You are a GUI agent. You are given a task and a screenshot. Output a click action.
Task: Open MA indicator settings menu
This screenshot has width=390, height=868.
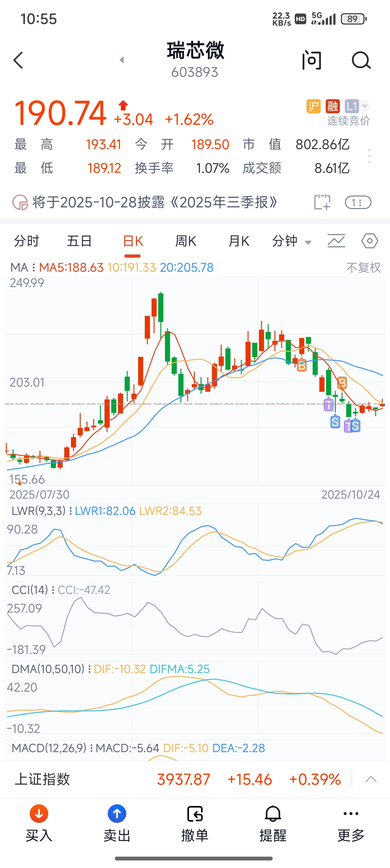click(x=23, y=268)
